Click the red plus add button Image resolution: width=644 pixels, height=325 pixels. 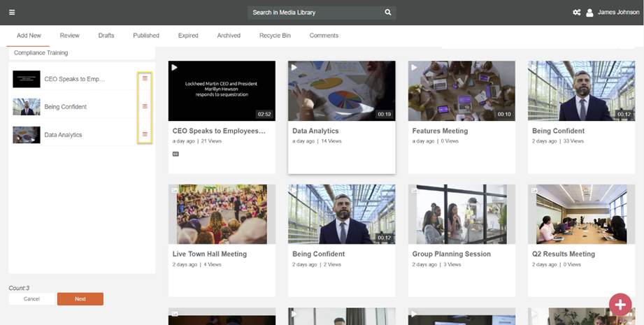click(x=620, y=305)
